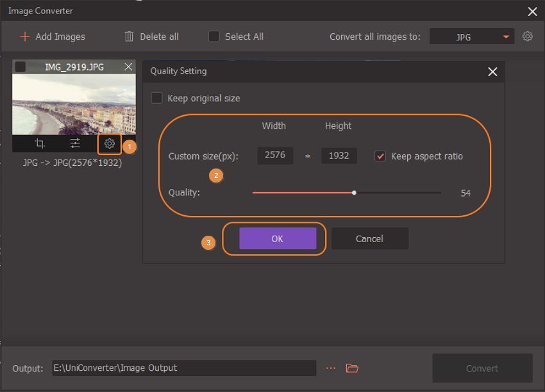Screen dimensions: 545x392
Task: Open the effect adjustment sliders icon
Action: point(75,144)
